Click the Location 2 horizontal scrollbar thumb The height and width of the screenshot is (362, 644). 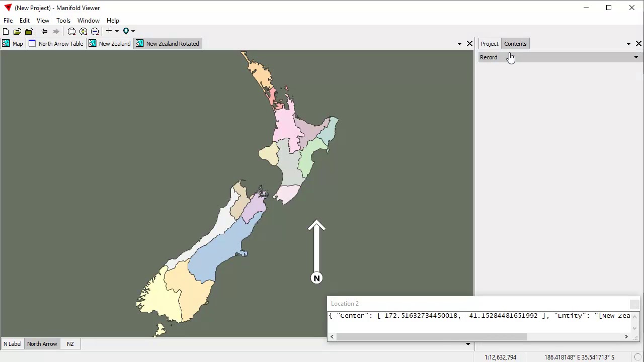point(432,337)
